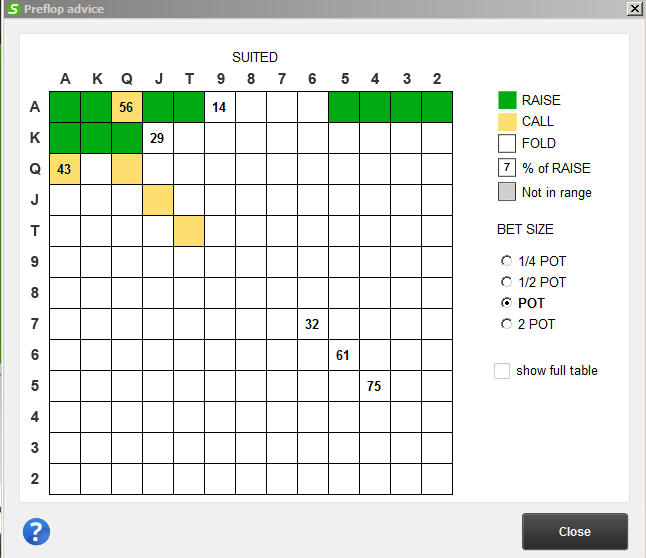The height and width of the screenshot is (558, 646).
Task: Select the 54 suited cell showing 75
Action: (x=375, y=386)
